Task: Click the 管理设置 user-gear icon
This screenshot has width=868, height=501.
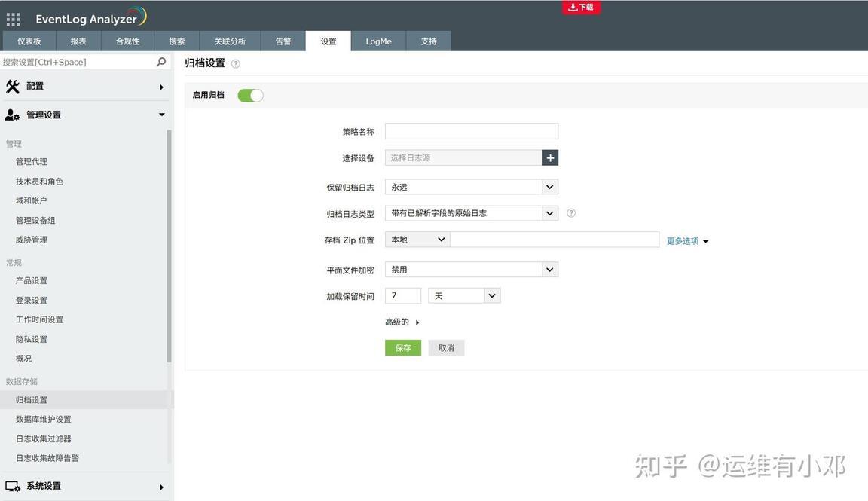Action: (12, 115)
